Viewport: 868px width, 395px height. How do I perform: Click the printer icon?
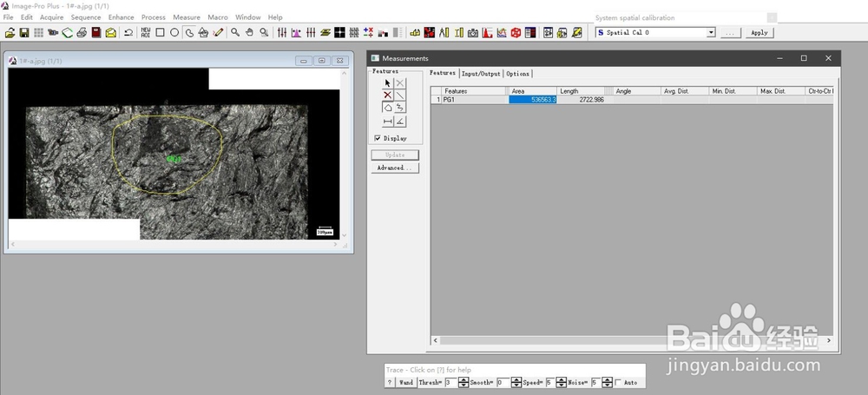(82, 33)
